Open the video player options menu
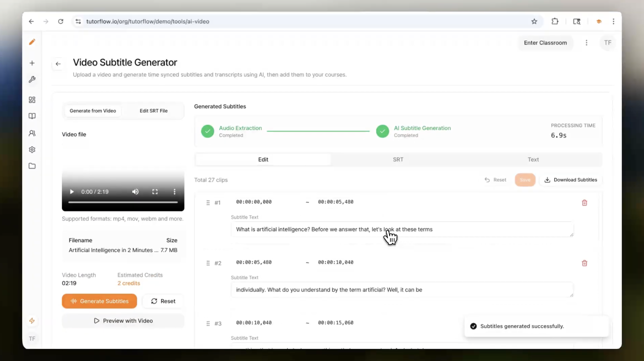Image resolution: width=644 pixels, height=361 pixels. click(x=174, y=191)
